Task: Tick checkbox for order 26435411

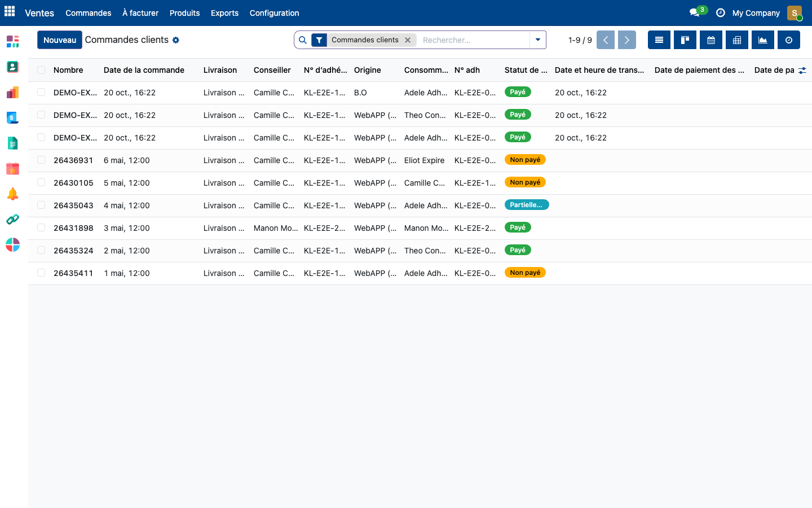Action: [41, 273]
